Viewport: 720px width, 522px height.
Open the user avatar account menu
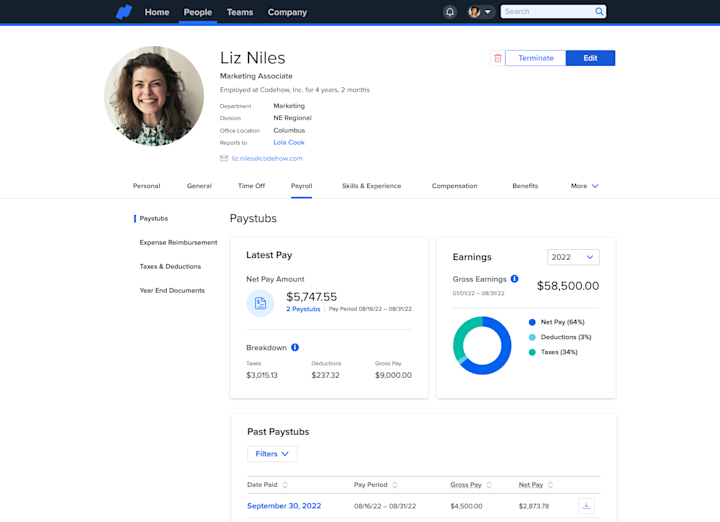tap(480, 12)
